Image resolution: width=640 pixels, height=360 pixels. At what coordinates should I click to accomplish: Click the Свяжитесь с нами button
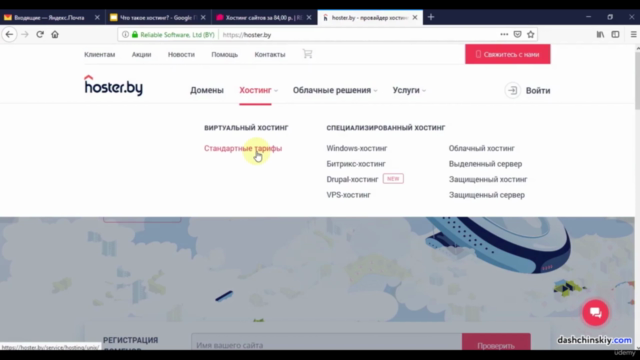pos(508,54)
